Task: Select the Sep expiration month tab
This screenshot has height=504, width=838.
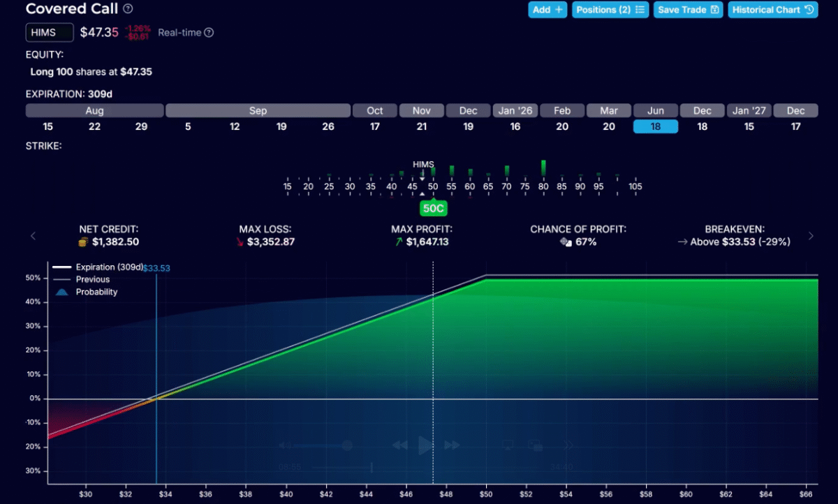Action: [x=258, y=111]
